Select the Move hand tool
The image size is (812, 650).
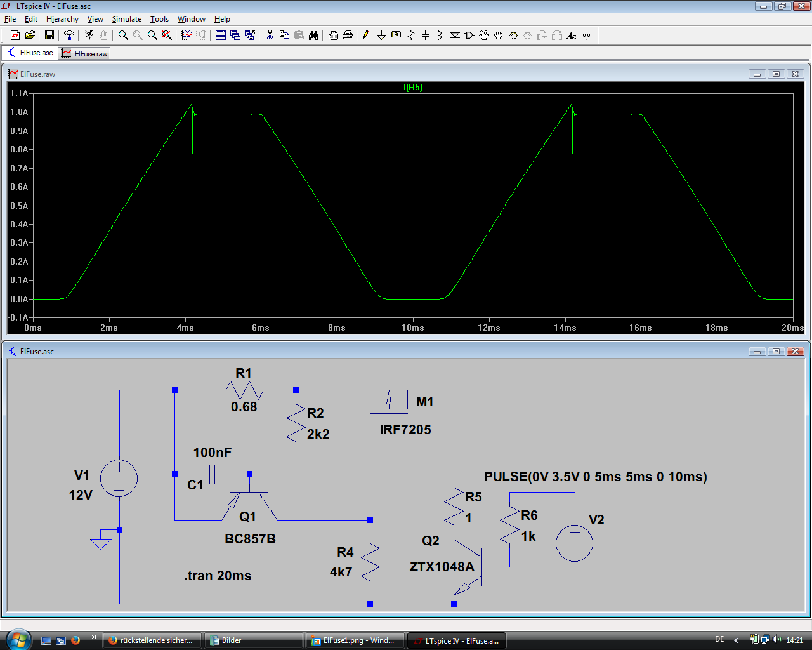pyautogui.click(x=484, y=36)
